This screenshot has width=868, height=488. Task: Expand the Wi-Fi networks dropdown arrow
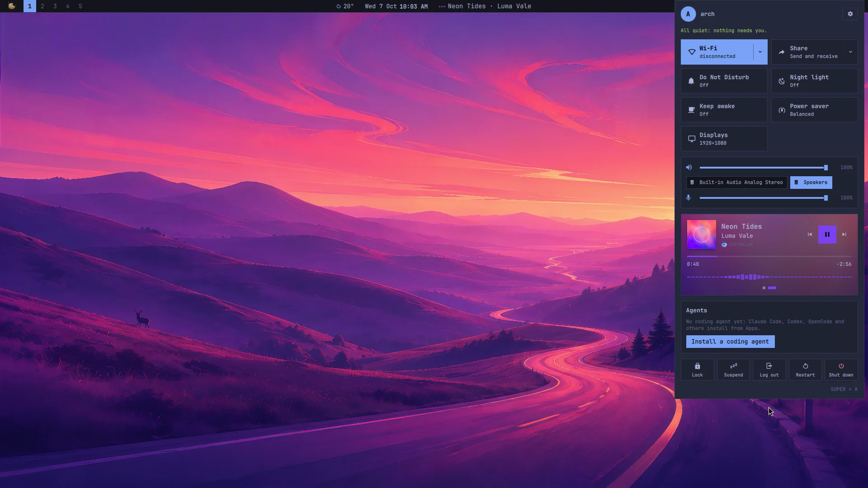pyautogui.click(x=760, y=52)
